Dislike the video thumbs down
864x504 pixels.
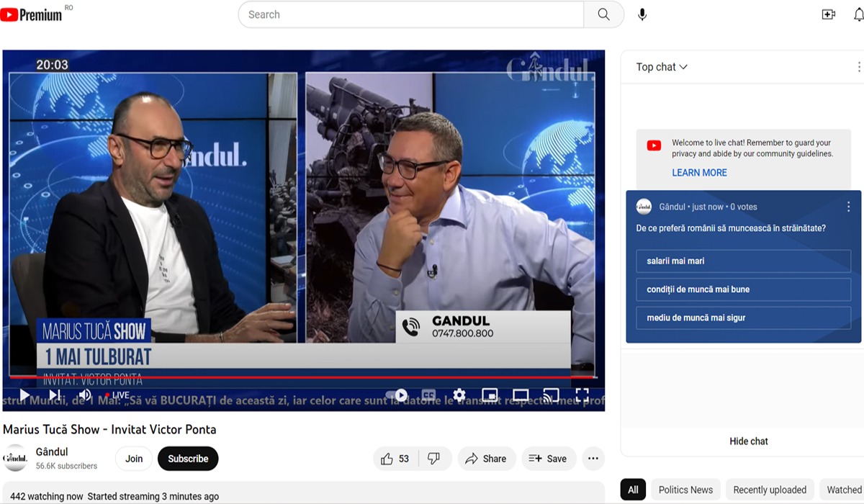point(434,459)
